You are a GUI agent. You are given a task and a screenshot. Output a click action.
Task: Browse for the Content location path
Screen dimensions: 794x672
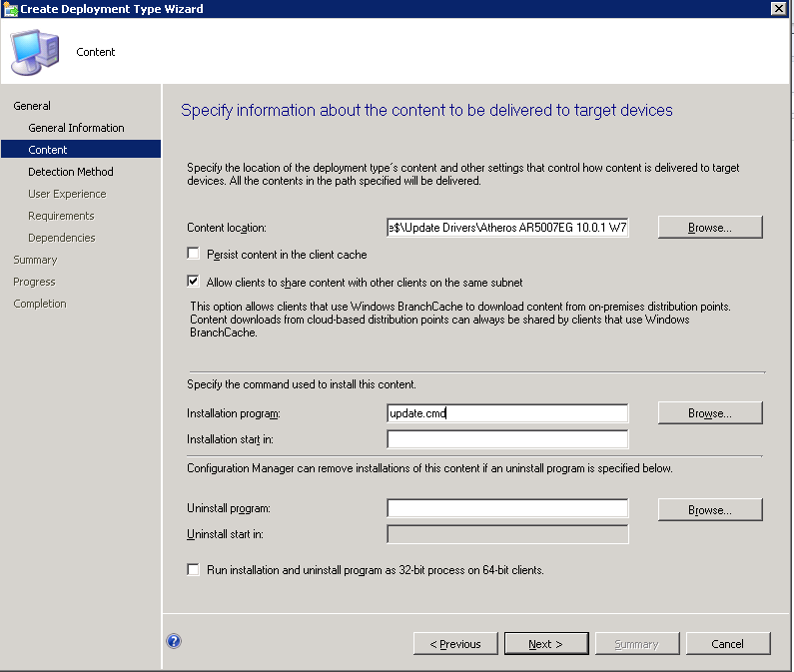[x=709, y=228]
